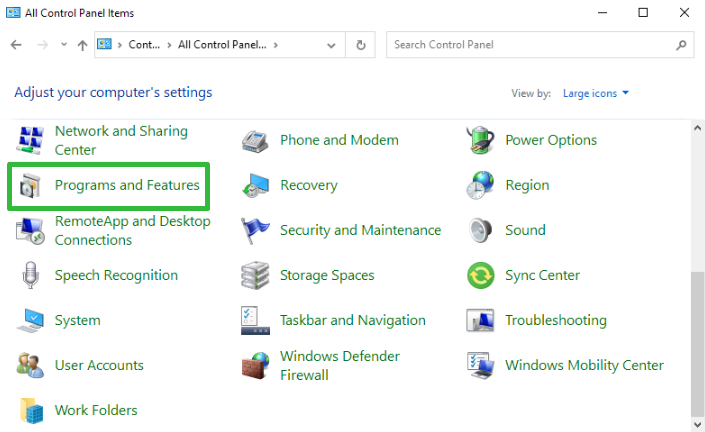Viewport: 705px width, 432px height.
Task: Click the scrollbar down arrow
Action: point(697,424)
